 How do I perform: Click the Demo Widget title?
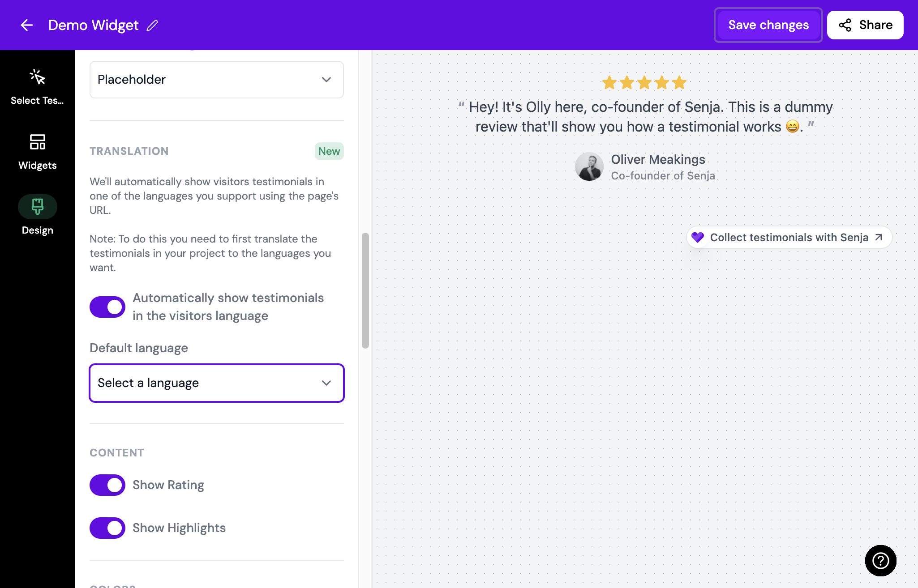click(94, 25)
